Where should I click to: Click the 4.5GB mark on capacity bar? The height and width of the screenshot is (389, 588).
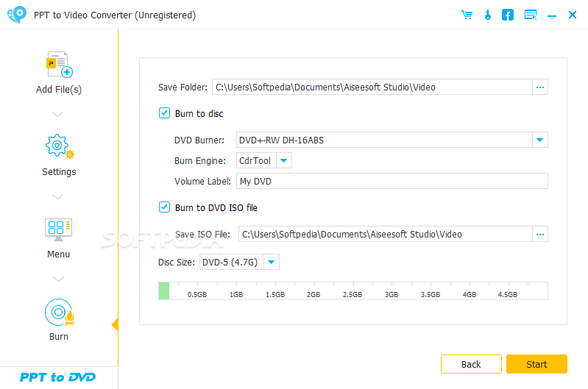click(508, 295)
